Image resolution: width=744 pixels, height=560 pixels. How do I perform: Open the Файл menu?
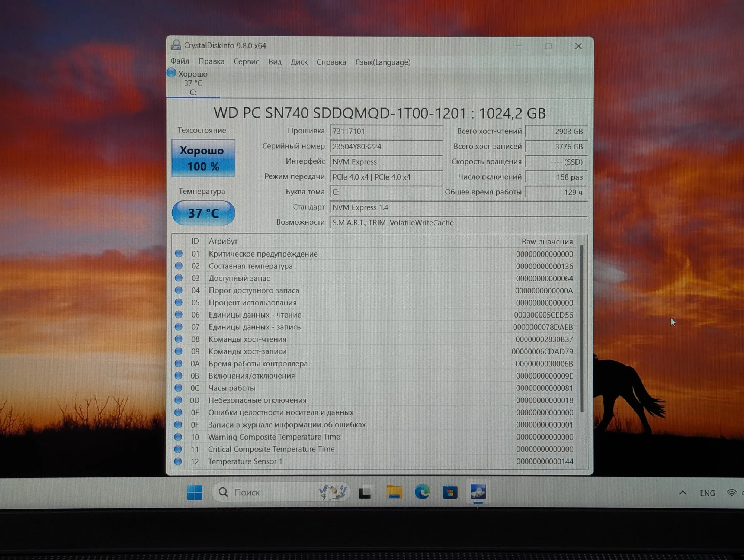coord(180,61)
